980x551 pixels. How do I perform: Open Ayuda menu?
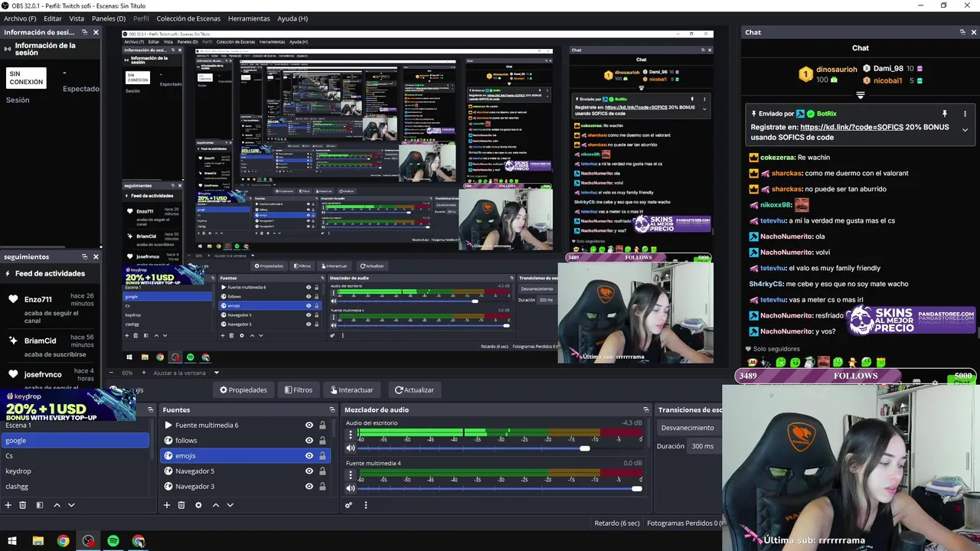[x=292, y=18]
